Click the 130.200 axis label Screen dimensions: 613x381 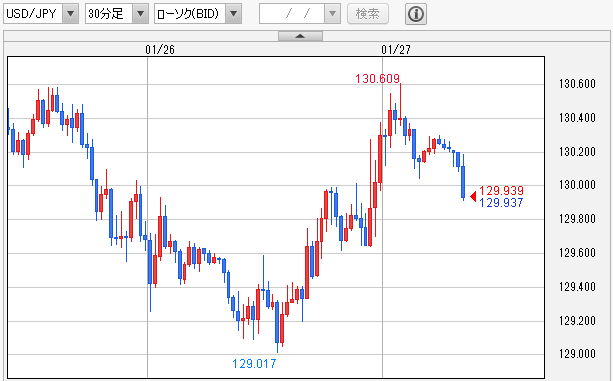(x=577, y=152)
